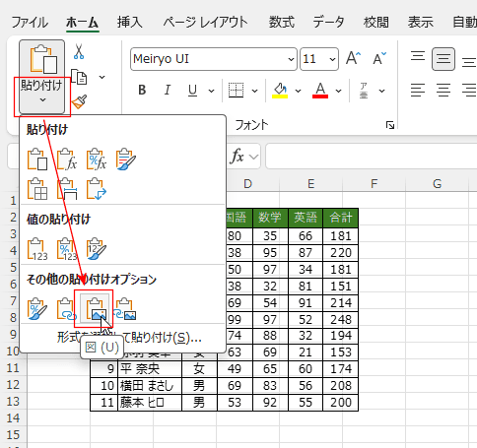Viewport: 477px width, 448px height.
Task: Expand the phonetic guide dropdown arrow
Action: 381,91
